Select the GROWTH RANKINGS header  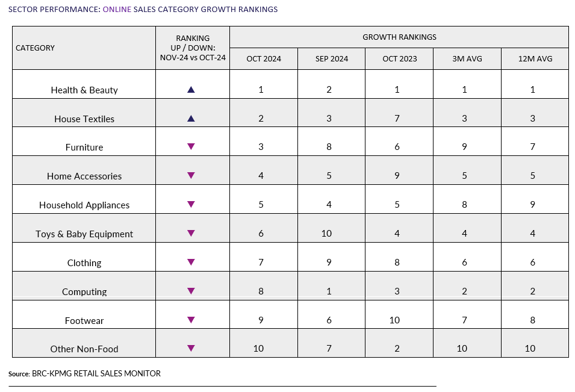pos(399,37)
